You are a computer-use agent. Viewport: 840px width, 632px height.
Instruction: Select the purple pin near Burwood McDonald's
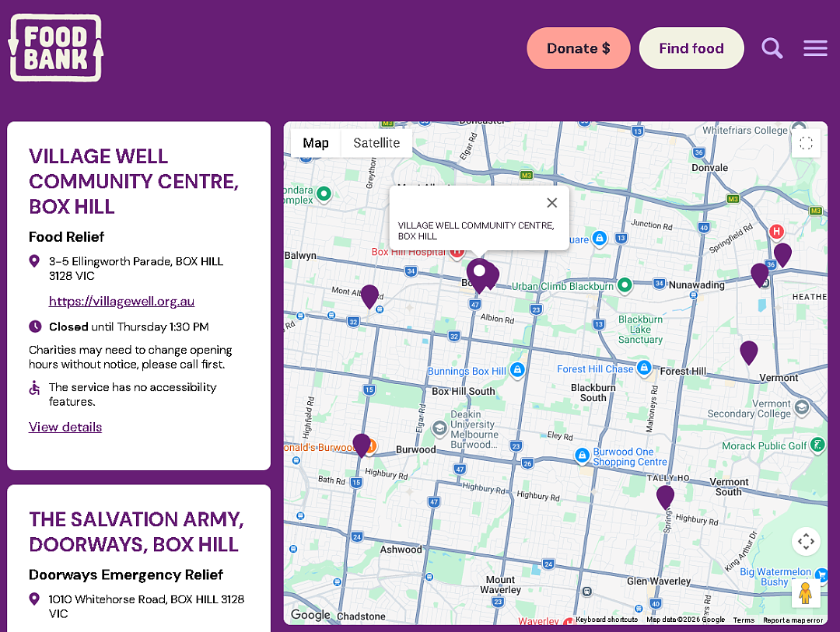coord(362,445)
